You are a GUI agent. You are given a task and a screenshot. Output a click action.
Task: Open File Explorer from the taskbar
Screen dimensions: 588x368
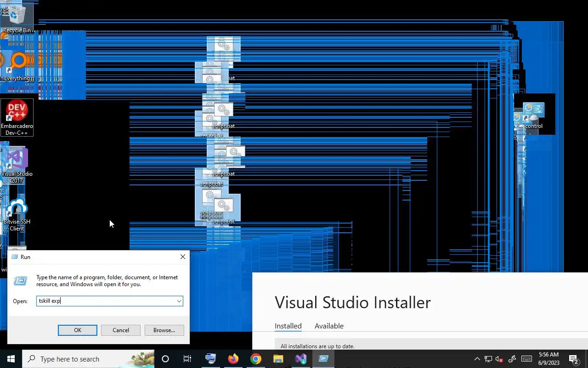click(x=278, y=359)
